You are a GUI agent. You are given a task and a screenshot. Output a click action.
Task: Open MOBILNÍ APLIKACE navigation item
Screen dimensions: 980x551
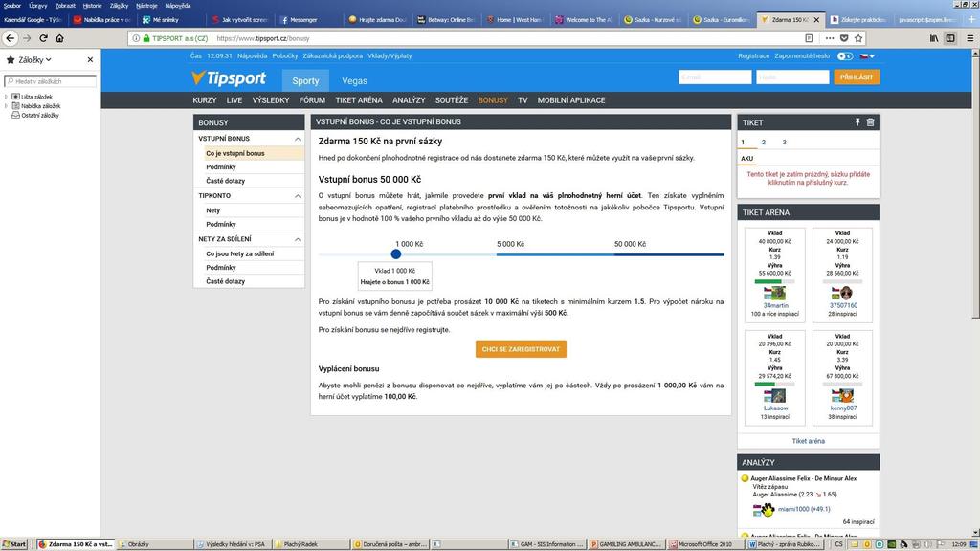click(x=571, y=99)
